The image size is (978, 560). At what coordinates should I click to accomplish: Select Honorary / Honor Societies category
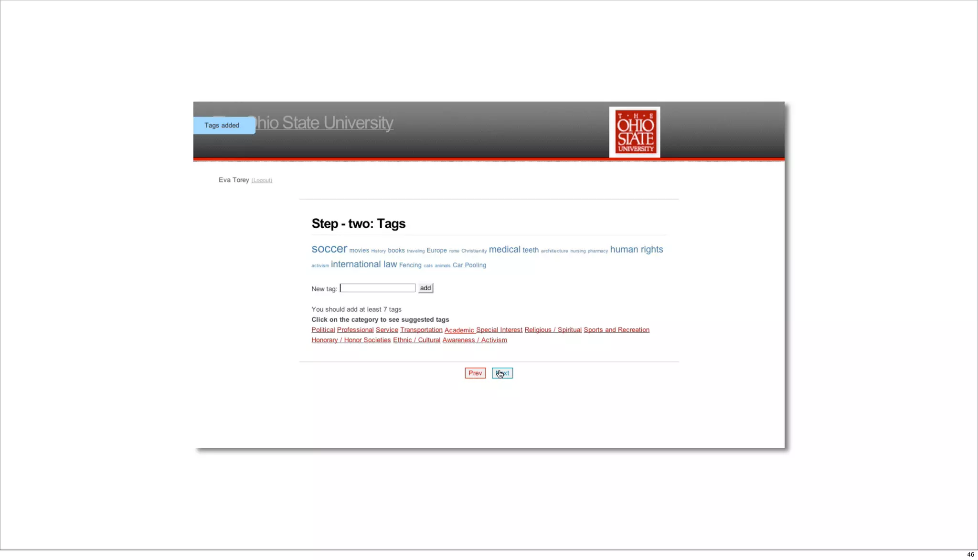point(351,340)
